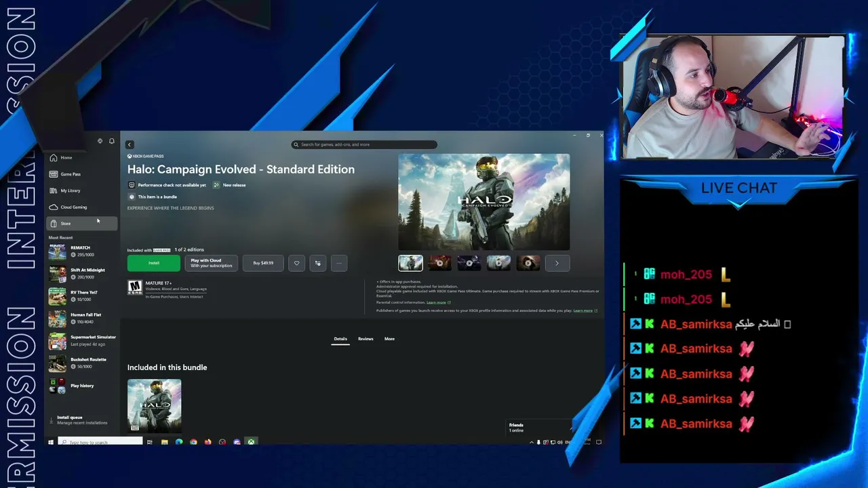
Task: Play the fifth media thumbnail video
Action: [528, 263]
